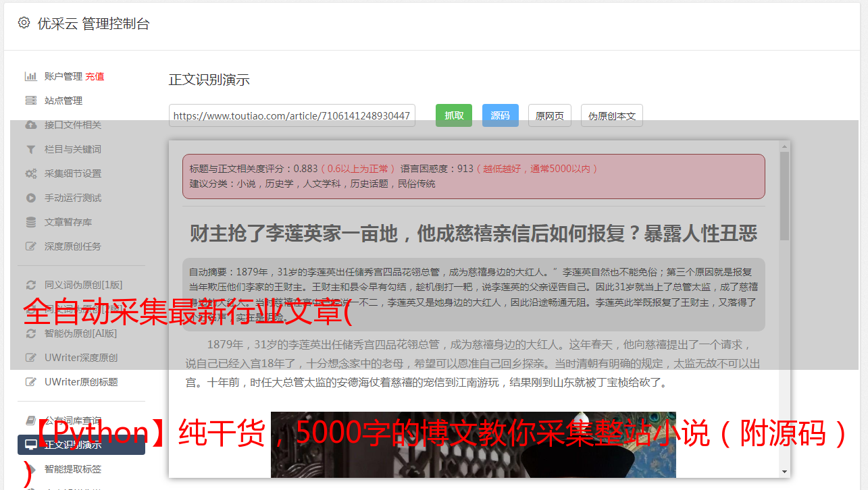Image resolution: width=868 pixels, height=490 pixels.
Task: Click the first article paragraph starting 1879年
Action: pos(474,363)
